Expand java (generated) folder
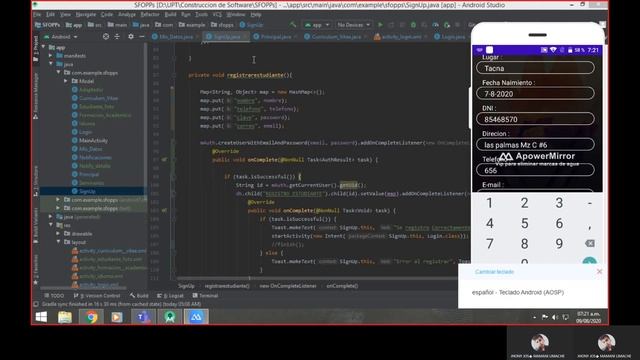640x360 pixels. [x=51, y=217]
